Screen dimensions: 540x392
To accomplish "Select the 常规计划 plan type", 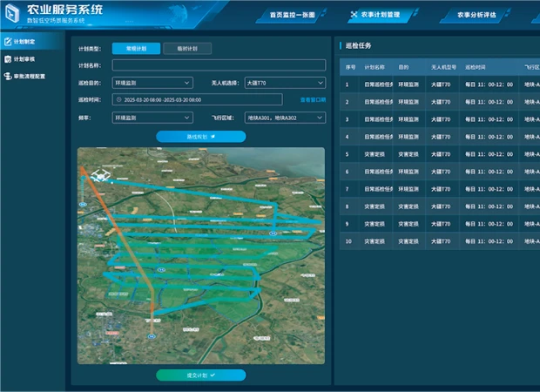I will (137, 49).
